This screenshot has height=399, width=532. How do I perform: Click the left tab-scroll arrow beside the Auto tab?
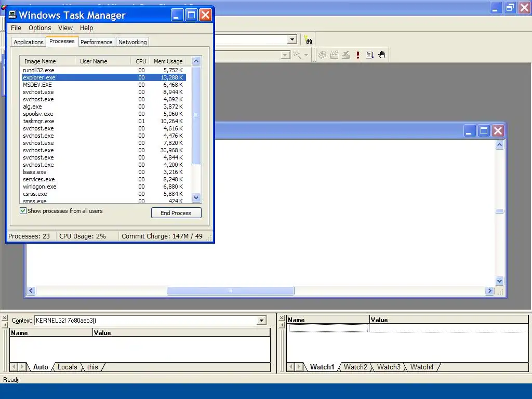coord(14,367)
